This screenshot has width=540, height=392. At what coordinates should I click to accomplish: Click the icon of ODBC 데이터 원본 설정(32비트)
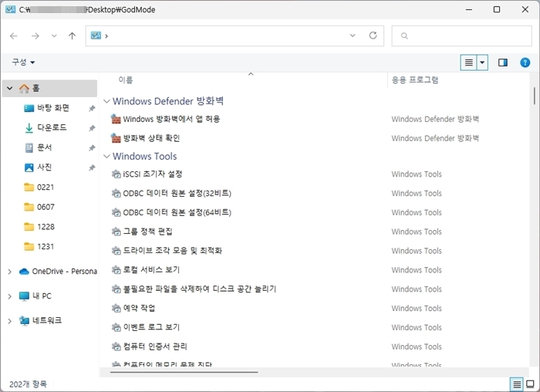tap(116, 193)
